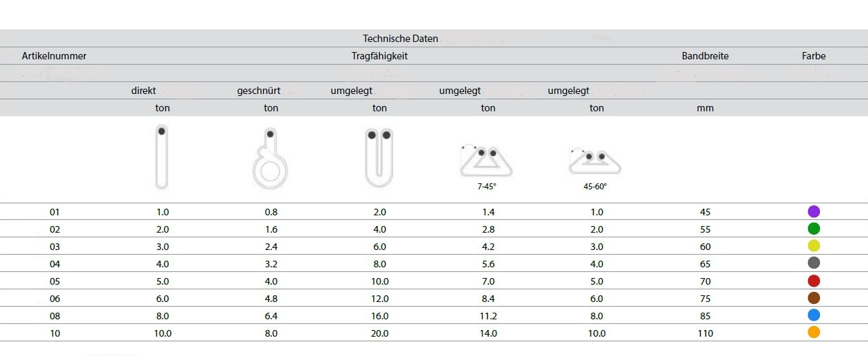Click the 110 mm Bandbreite cell
This screenshot has width=868, height=356.
[x=705, y=333]
